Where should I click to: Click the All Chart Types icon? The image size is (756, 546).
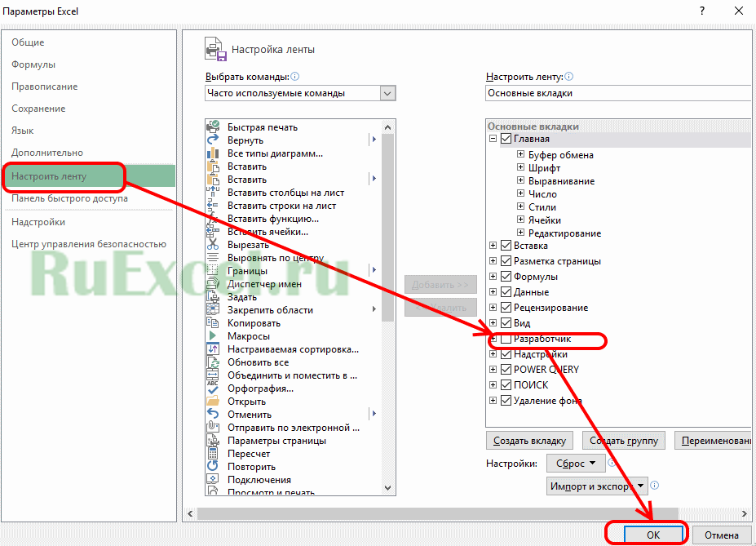pyautogui.click(x=213, y=153)
